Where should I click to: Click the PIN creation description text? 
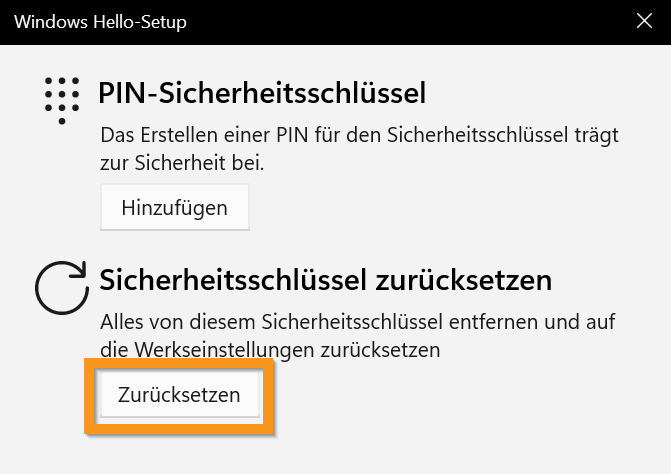pos(359,146)
